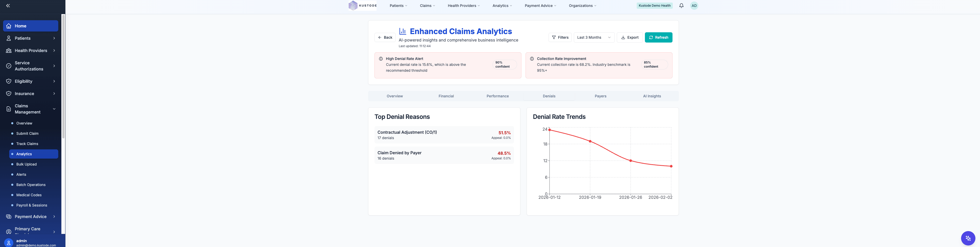
Task: Click the Refresh button
Action: tap(658, 37)
